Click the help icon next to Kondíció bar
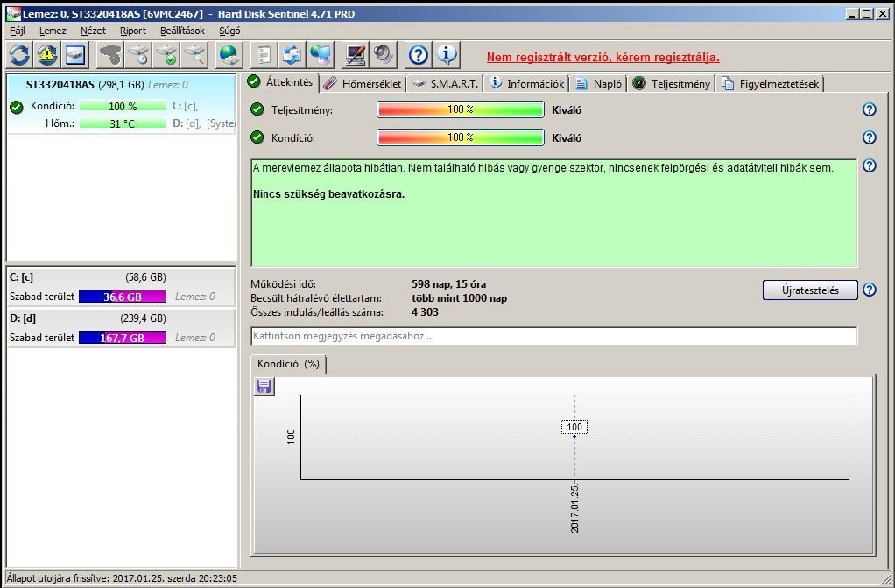 tap(869, 137)
